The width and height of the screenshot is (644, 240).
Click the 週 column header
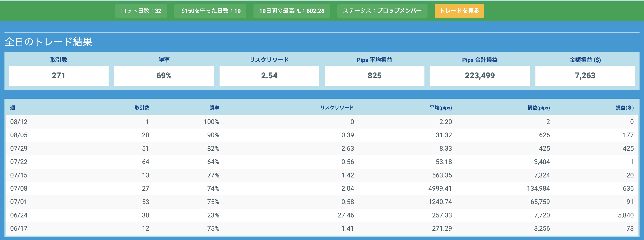[12, 108]
